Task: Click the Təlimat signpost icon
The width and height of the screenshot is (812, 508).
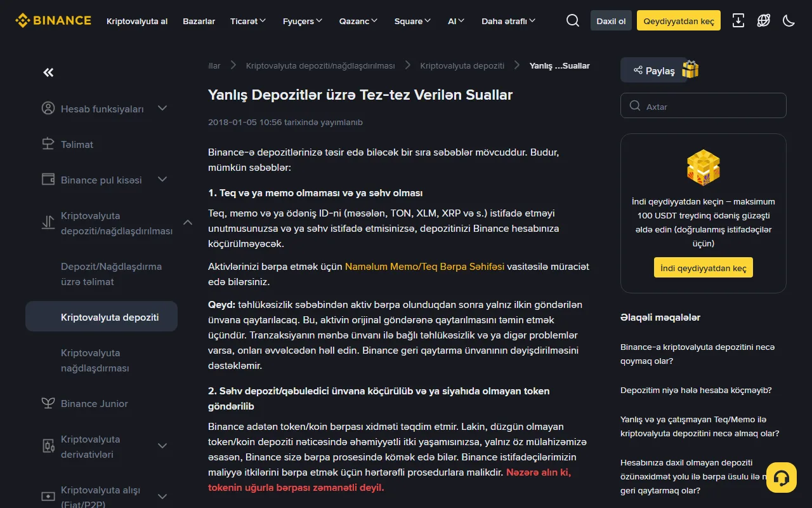Action: click(48, 144)
